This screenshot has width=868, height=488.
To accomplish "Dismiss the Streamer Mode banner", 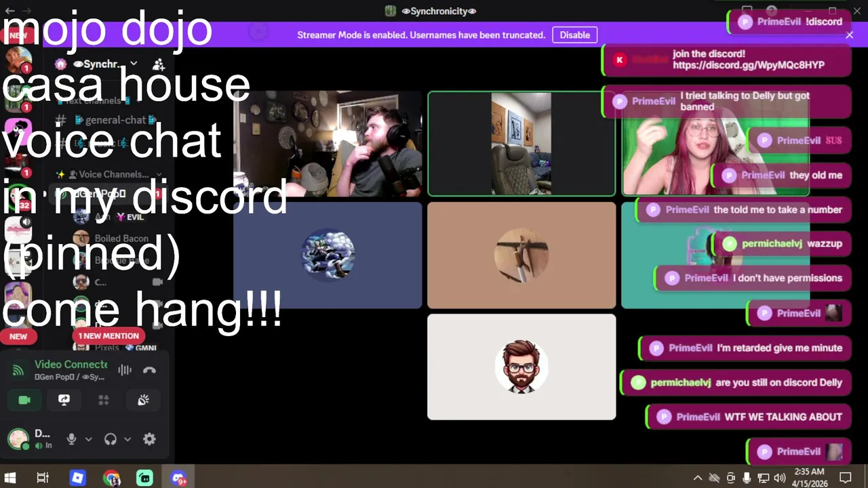I will [x=849, y=35].
